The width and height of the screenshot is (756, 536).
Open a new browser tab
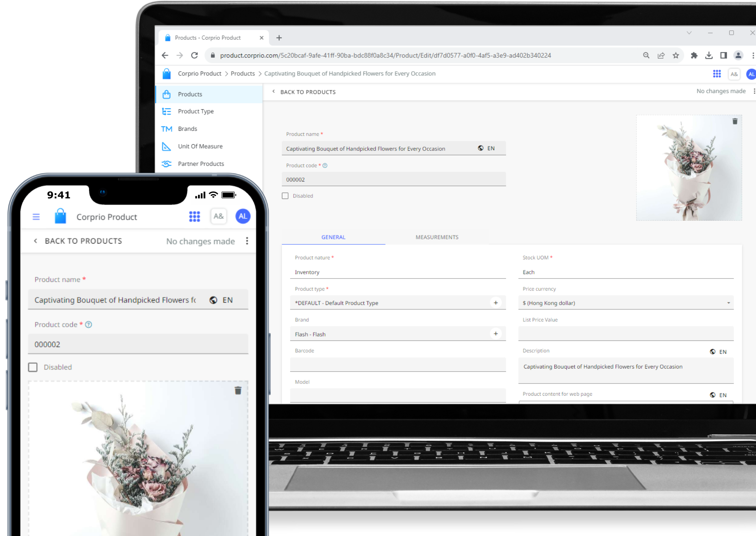click(279, 38)
